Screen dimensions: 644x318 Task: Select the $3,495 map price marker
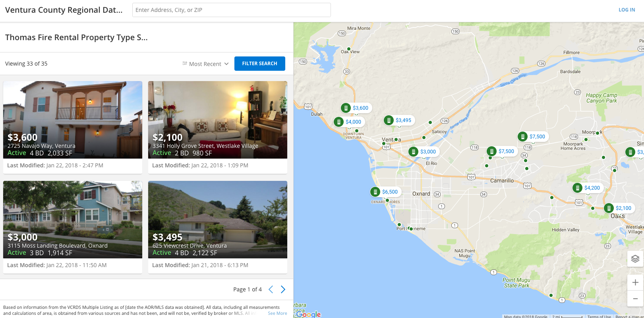[399, 120]
